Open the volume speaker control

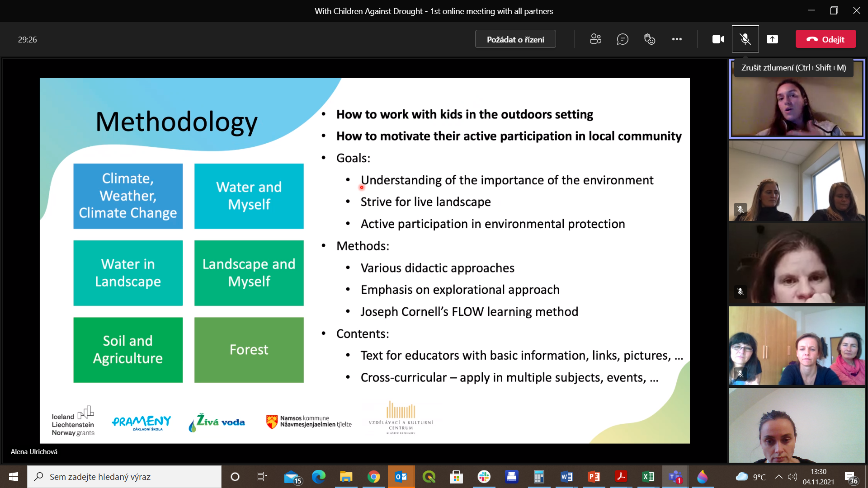(x=792, y=477)
